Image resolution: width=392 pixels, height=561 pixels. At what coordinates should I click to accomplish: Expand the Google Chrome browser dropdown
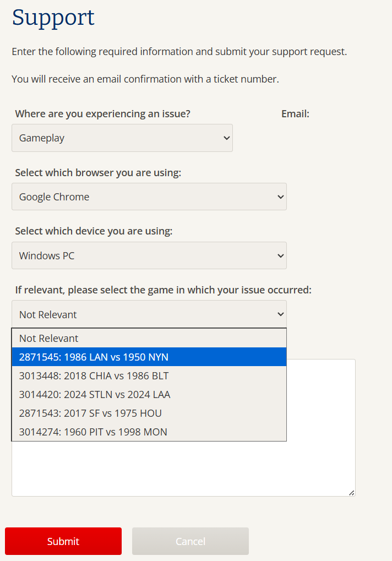pyautogui.click(x=149, y=197)
